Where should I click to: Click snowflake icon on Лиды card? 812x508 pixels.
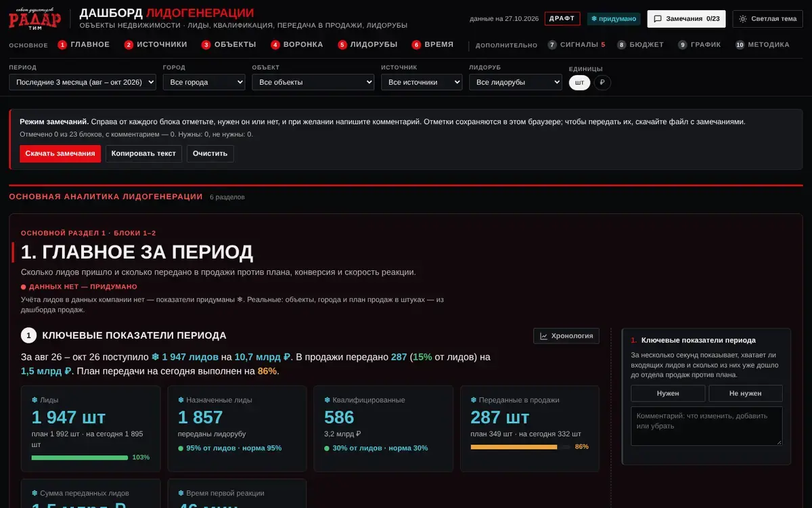(35, 400)
